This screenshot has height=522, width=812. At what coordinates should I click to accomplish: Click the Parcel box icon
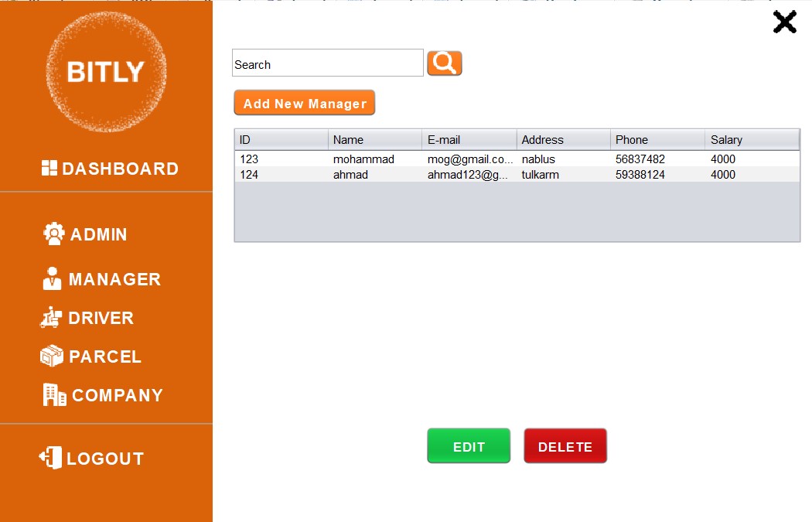[52, 356]
